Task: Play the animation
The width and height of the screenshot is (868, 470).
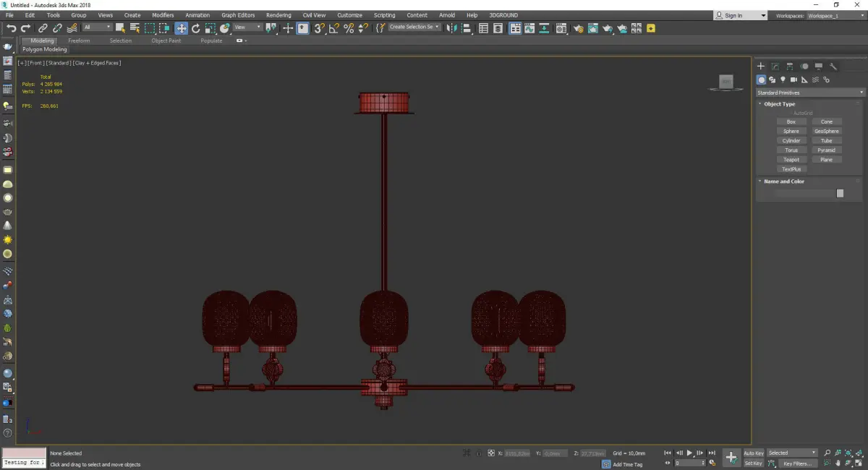Action: pos(689,453)
